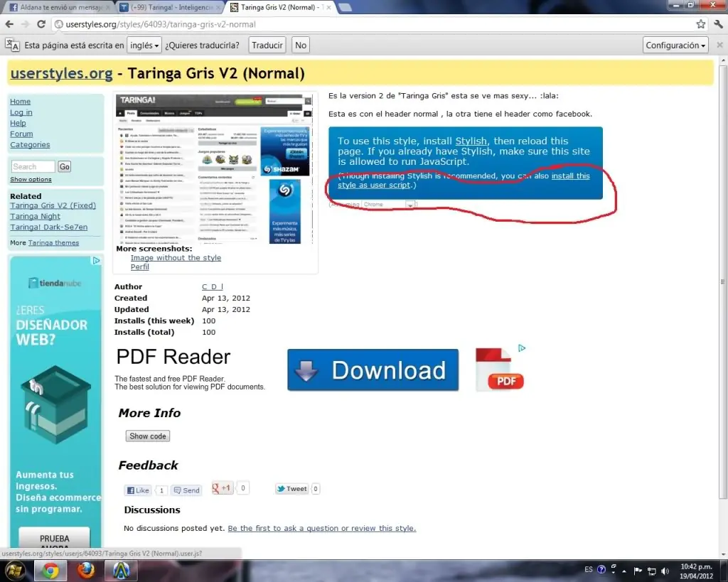Close the translate bar with the X
This screenshot has width=728, height=582.
(x=719, y=45)
